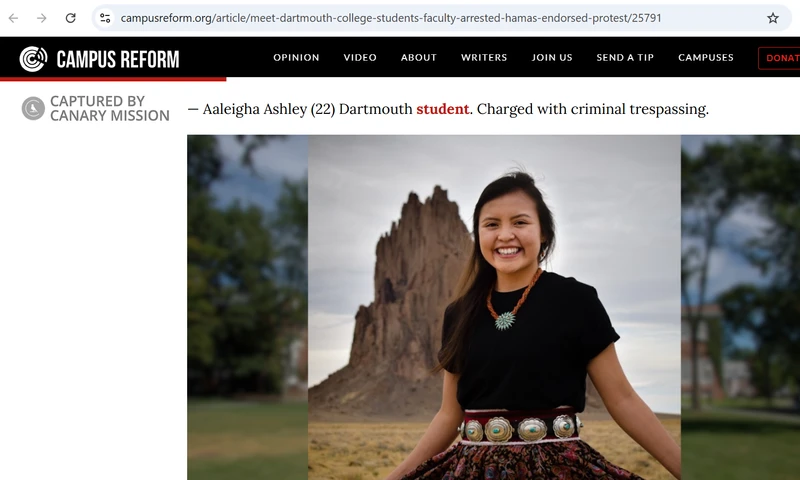Click the Canary Mission circular bird icon
Screen dimensions: 800x480
33,109
